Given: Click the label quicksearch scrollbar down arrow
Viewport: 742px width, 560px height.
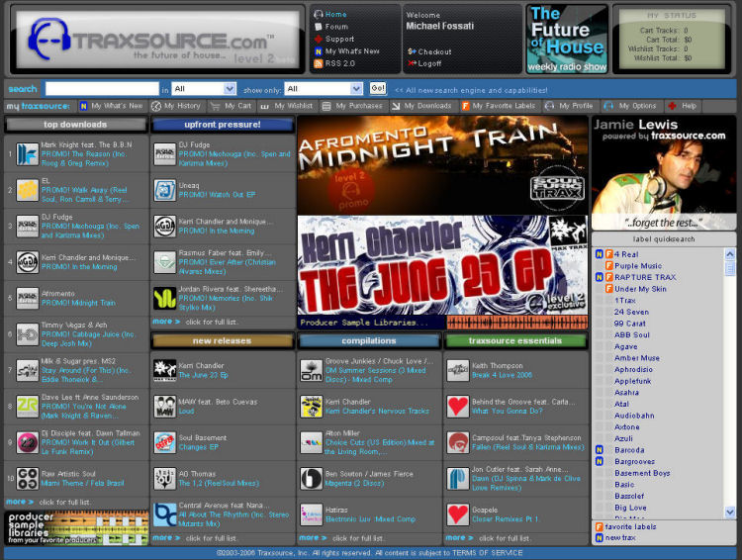Looking at the screenshot, I should pos(730,513).
